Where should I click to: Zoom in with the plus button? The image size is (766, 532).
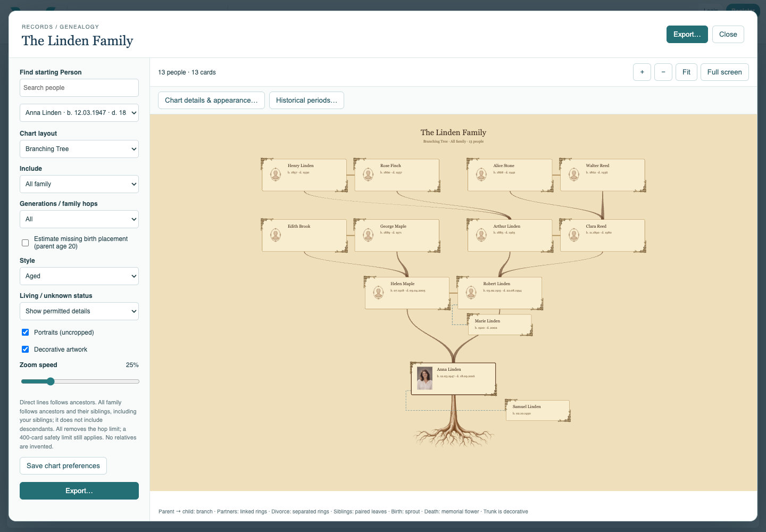(642, 72)
